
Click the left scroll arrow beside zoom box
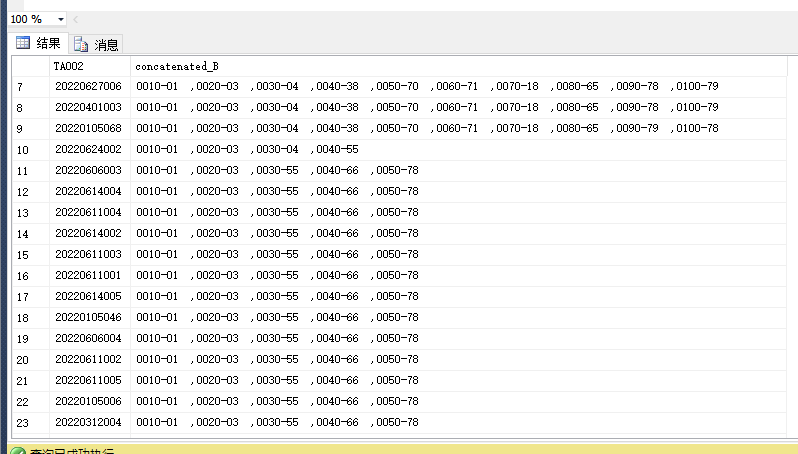77,19
